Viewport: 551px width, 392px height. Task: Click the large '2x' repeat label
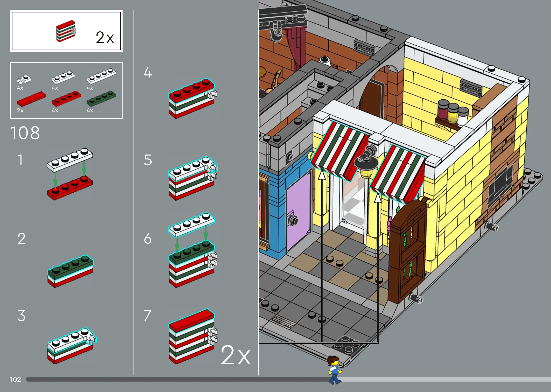[235, 355]
